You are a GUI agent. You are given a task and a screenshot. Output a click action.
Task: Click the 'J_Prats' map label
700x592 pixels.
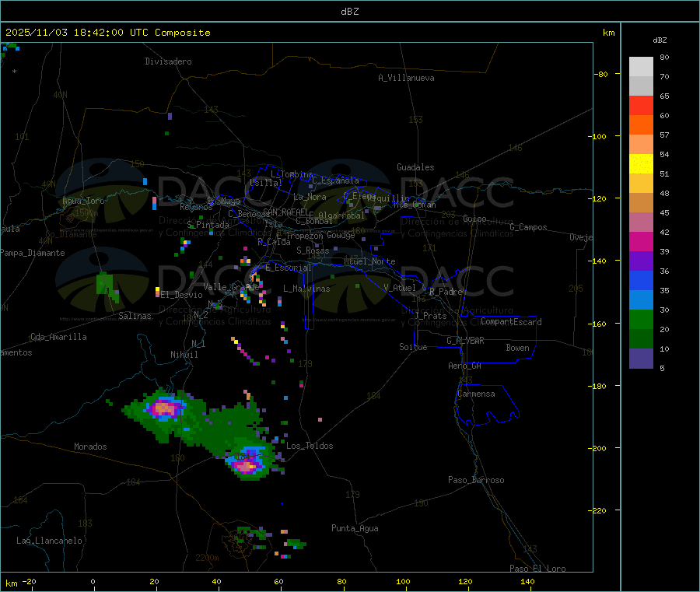tap(430, 316)
